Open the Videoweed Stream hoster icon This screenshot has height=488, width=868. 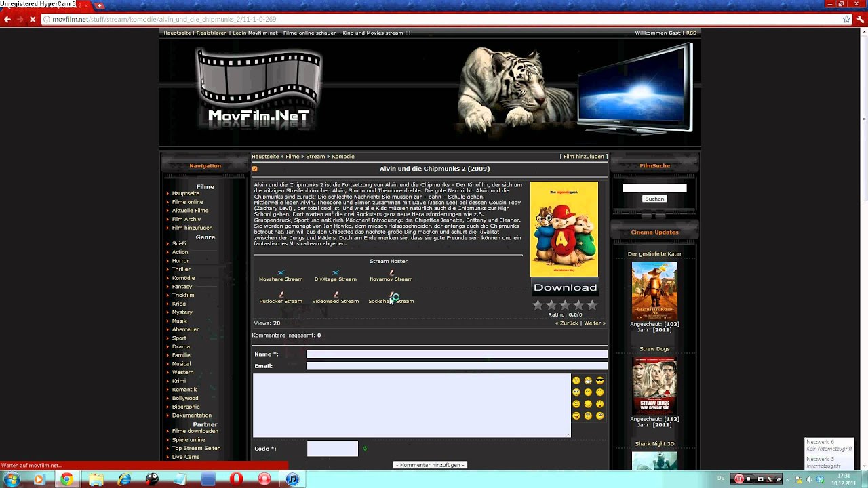[335, 295]
